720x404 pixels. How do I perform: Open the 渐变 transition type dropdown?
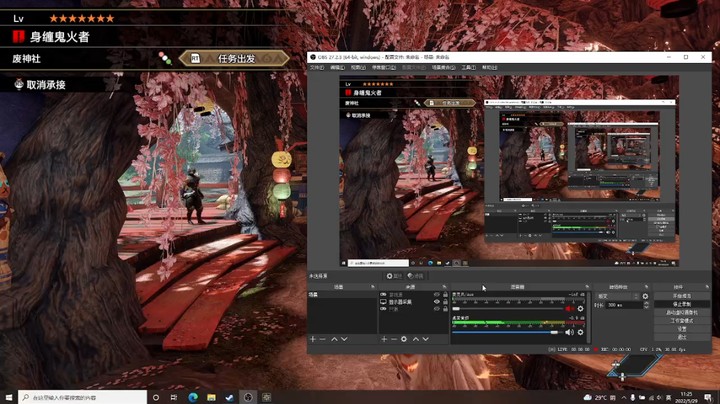click(x=618, y=296)
